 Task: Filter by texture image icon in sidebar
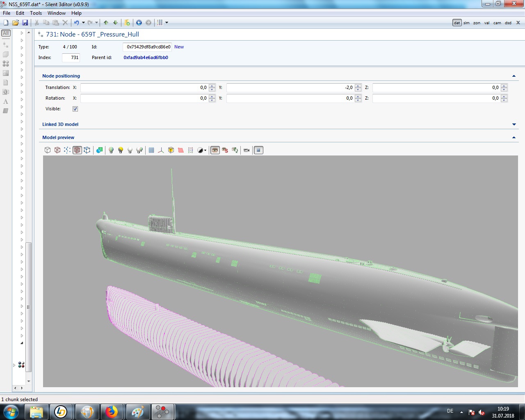tap(6, 73)
